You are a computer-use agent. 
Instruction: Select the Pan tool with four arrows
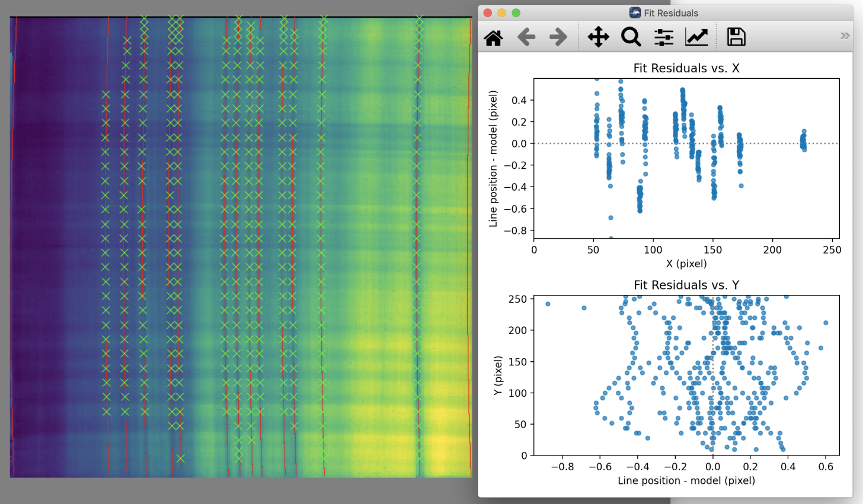597,37
